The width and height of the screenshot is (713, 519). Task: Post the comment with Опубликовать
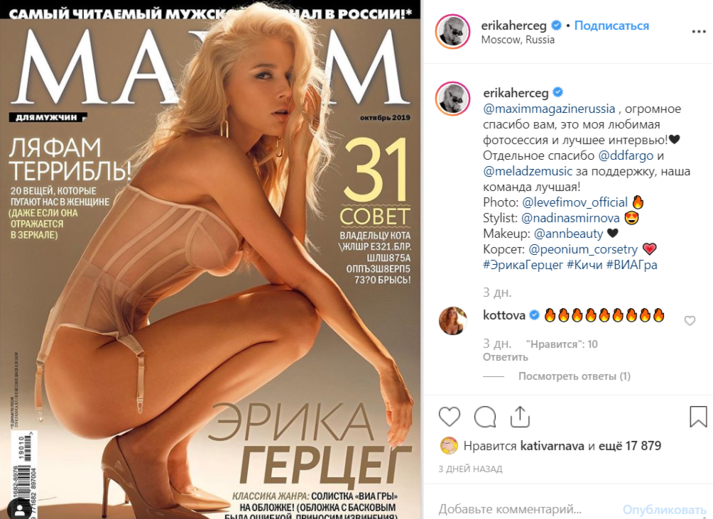tap(664, 509)
